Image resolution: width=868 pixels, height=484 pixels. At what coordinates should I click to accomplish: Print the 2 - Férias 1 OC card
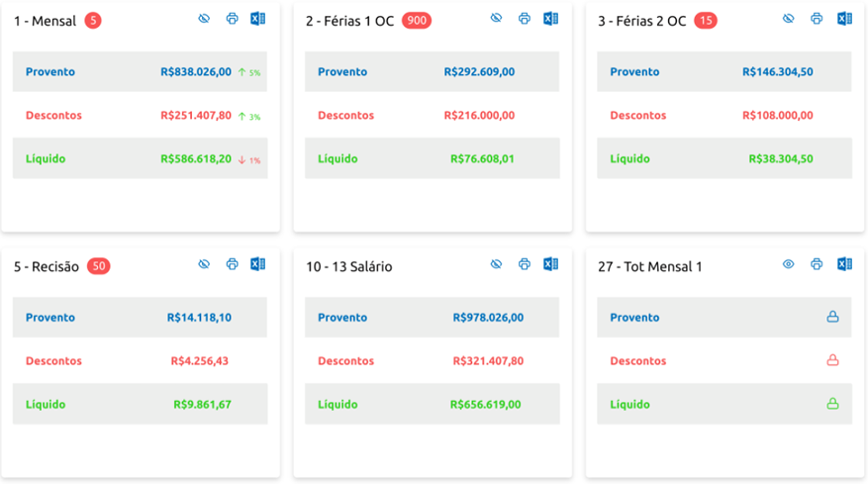(x=525, y=19)
